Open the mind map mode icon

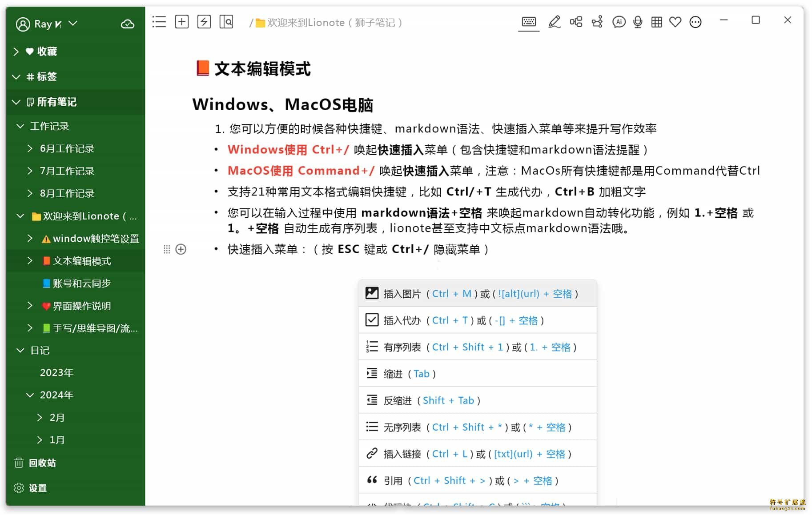pos(576,22)
